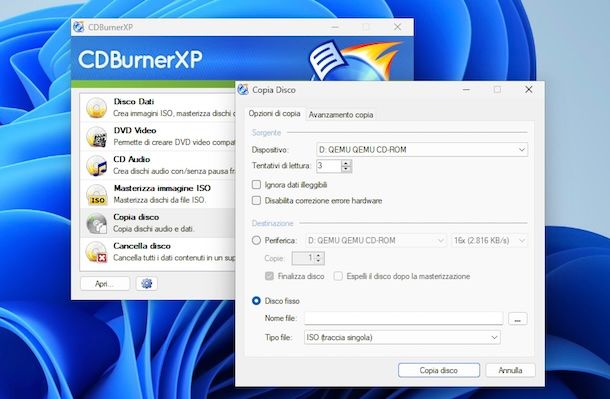
Task: Toggle the Finalizza disco checkbox
Action: coord(269,276)
